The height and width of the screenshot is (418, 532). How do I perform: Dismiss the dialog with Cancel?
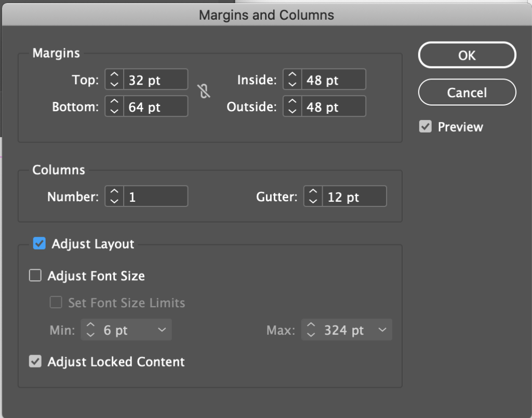click(466, 92)
